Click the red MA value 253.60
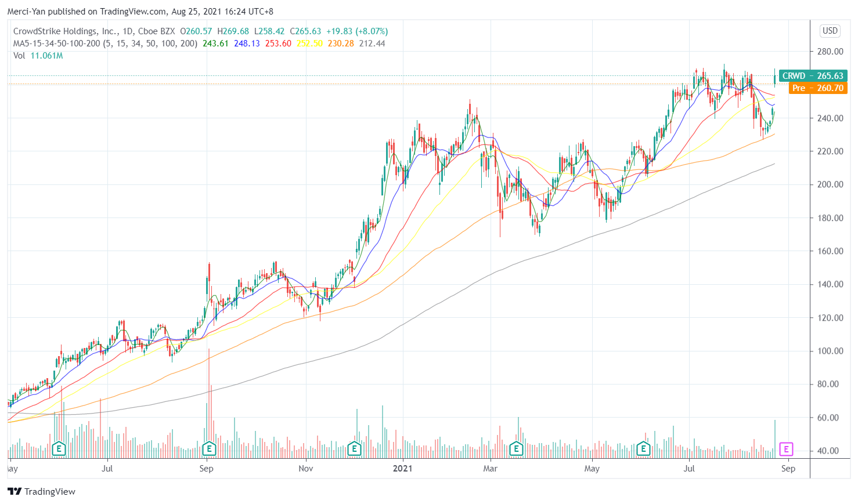 click(278, 43)
